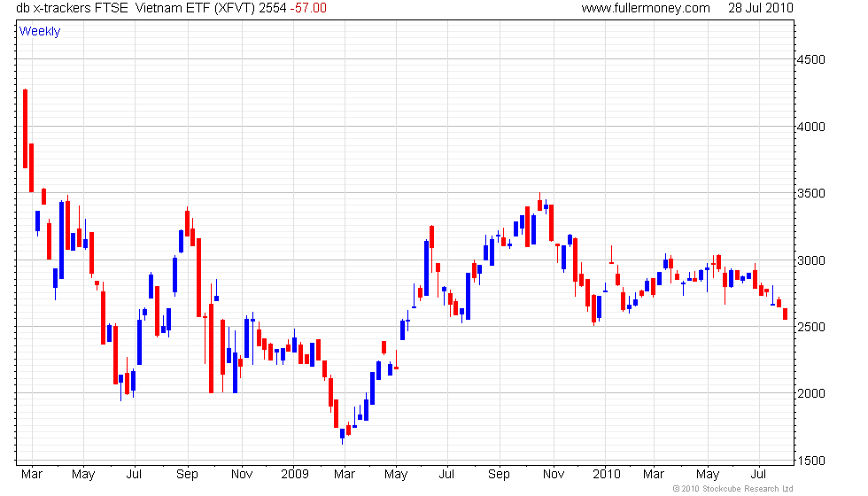Viewport: 868px width, 496px height.
Task: Click the final red candle at chart's right end
Action: point(785,314)
